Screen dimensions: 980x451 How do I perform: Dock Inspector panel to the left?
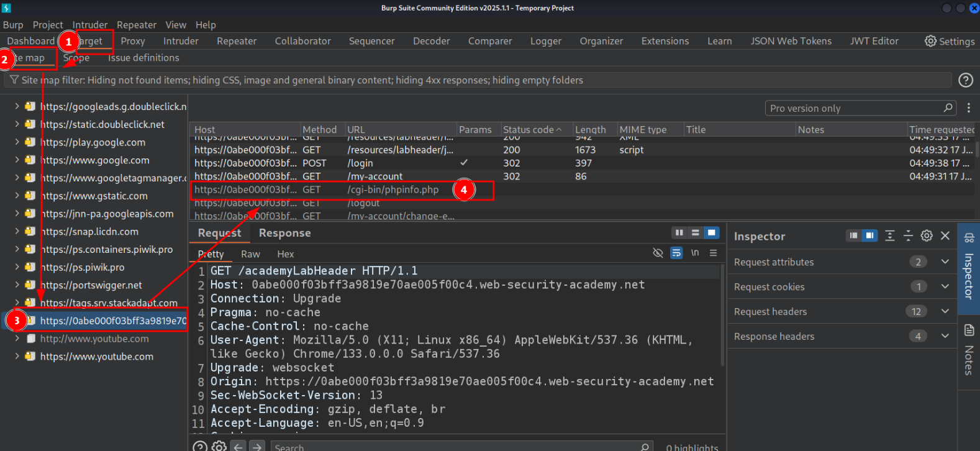click(854, 235)
